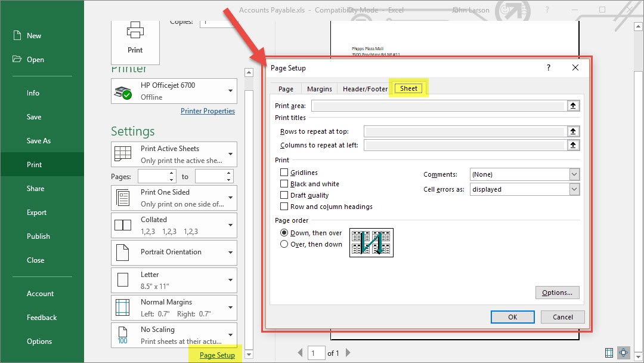Click the Help question mark in Page Setup
The height and width of the screenshot is (363, 644).
click(x=549, y=68)
